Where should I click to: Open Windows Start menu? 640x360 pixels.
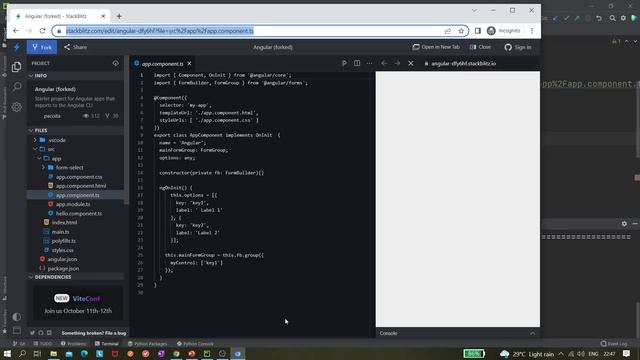coord(7,353)
